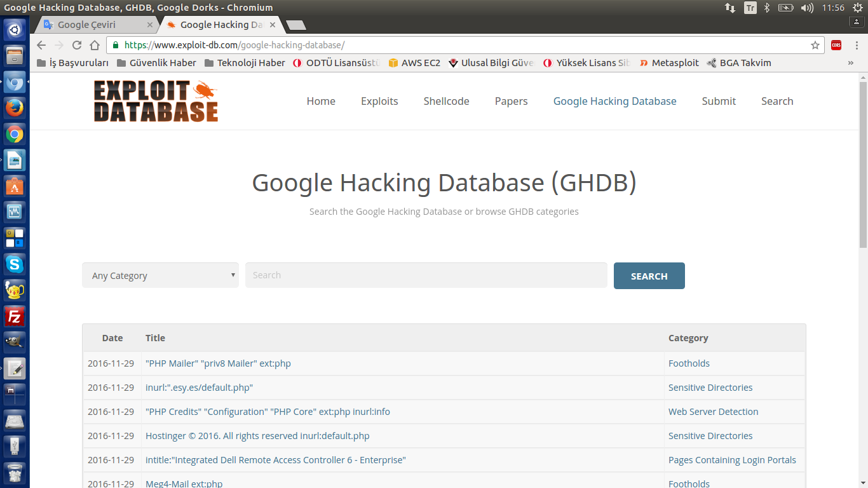Close the Google Hacking Database tab
The height and width of the screenshot is (488, 868).
(273, 25)
